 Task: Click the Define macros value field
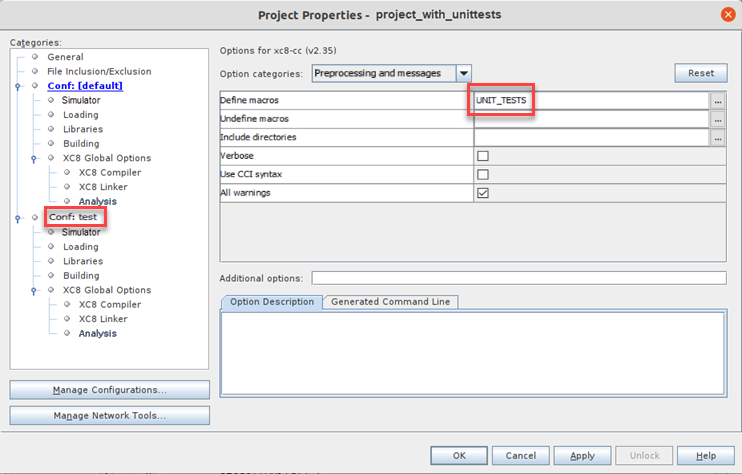(x=590, y=101)
